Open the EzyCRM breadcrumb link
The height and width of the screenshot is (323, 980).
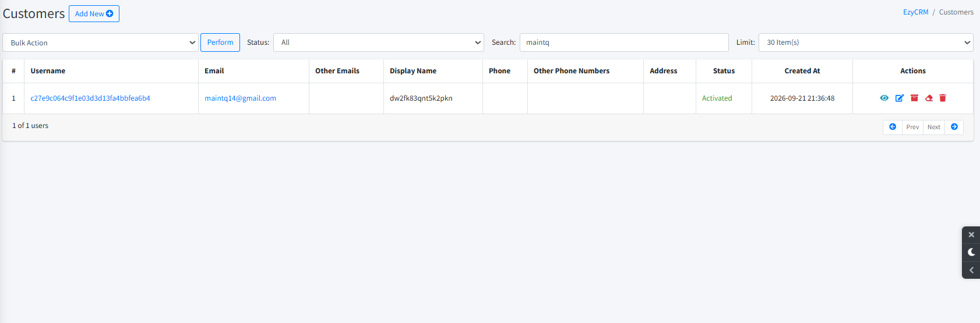point(916,12)
